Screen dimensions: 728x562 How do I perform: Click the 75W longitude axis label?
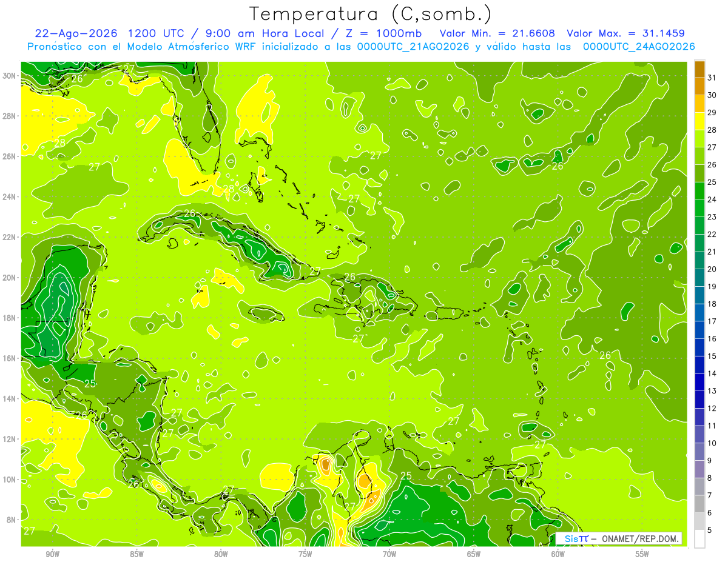(305, 554)
